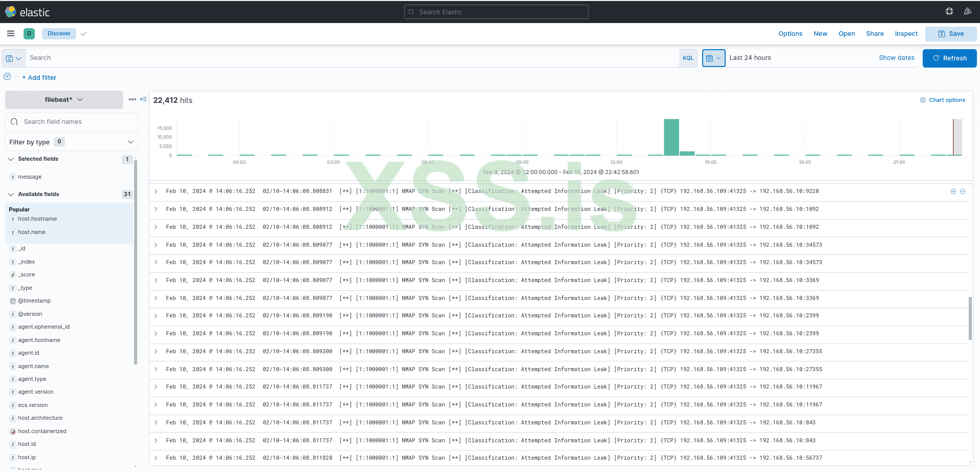The image size is (980, 472).
Task: Open a saved search
Action: (x=846, y=34)
